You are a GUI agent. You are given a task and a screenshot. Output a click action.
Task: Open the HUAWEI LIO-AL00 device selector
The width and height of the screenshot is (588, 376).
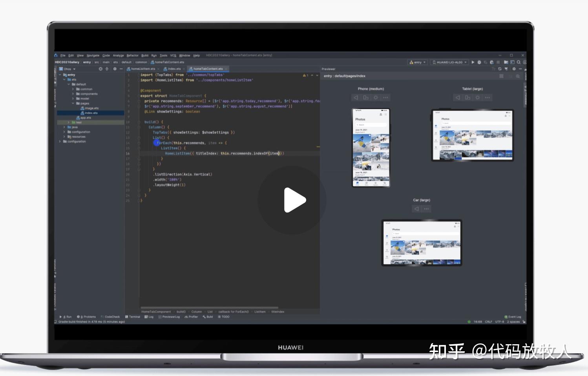point(449,62)
